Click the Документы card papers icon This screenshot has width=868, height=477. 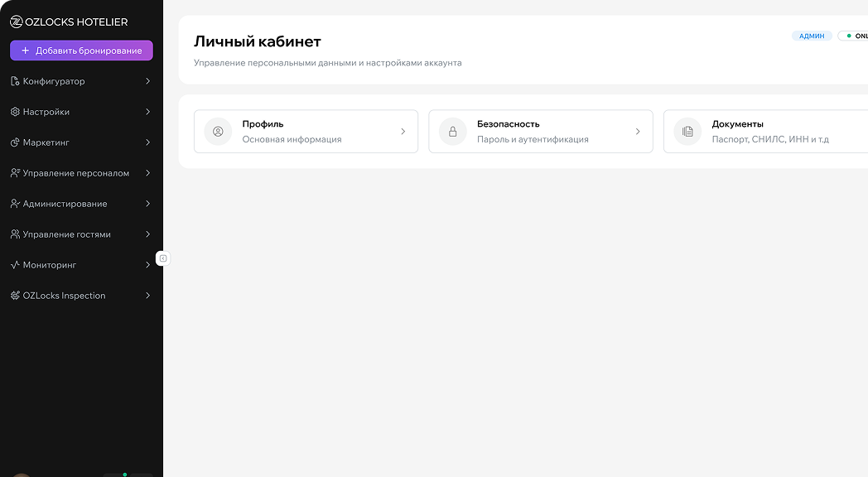[687, 132]
